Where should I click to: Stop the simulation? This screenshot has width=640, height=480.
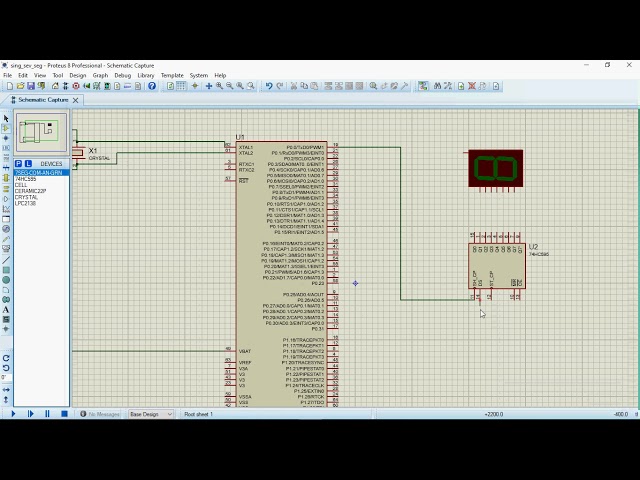[x=64, y=413]
